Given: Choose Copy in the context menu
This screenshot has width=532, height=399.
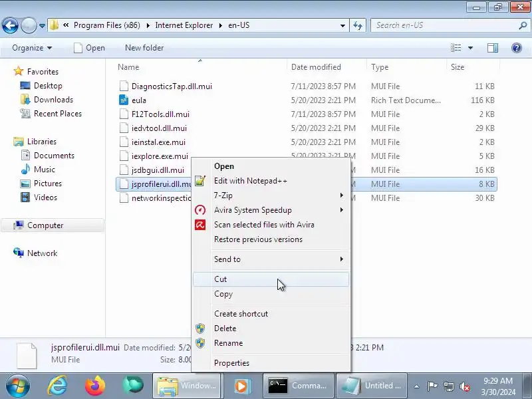Looking at the screenshot, I should click(271, 294).
